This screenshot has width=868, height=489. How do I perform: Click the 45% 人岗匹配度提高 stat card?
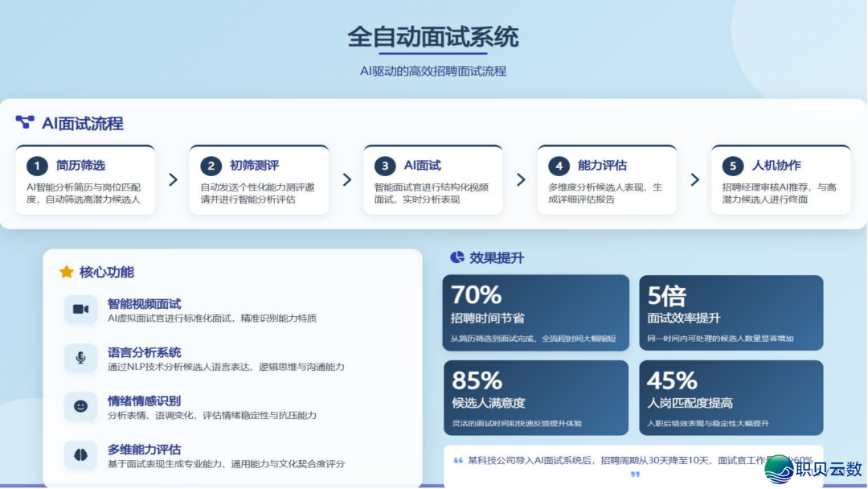coord(731,397)
